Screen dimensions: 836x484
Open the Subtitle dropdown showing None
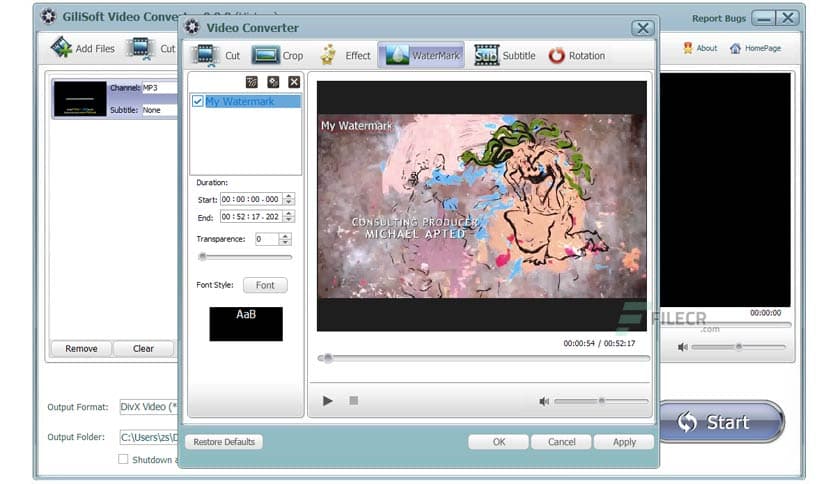click(x=159, y=110)
